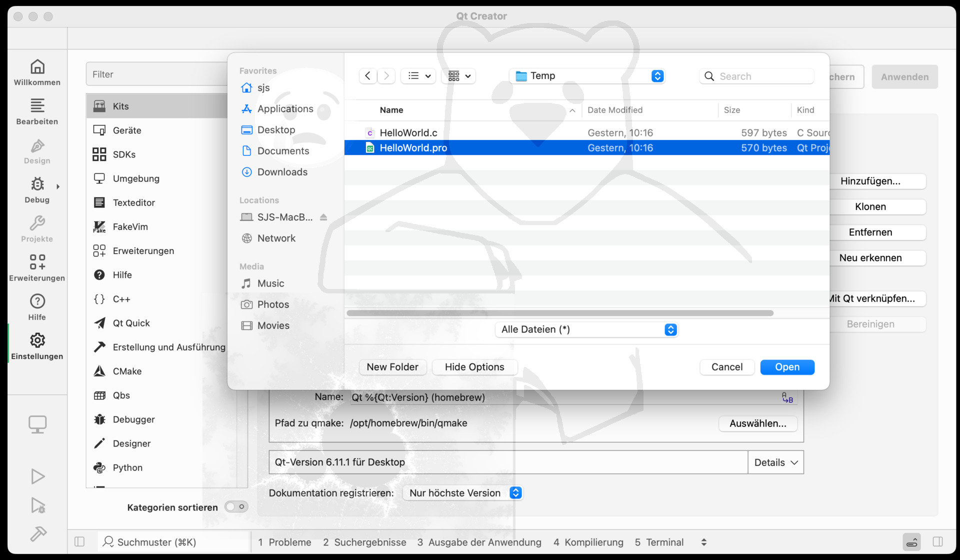The width and height of the screenshot is (960, 560).
Task: Expand the Qt version Details section
Action: tap(775, 462)
